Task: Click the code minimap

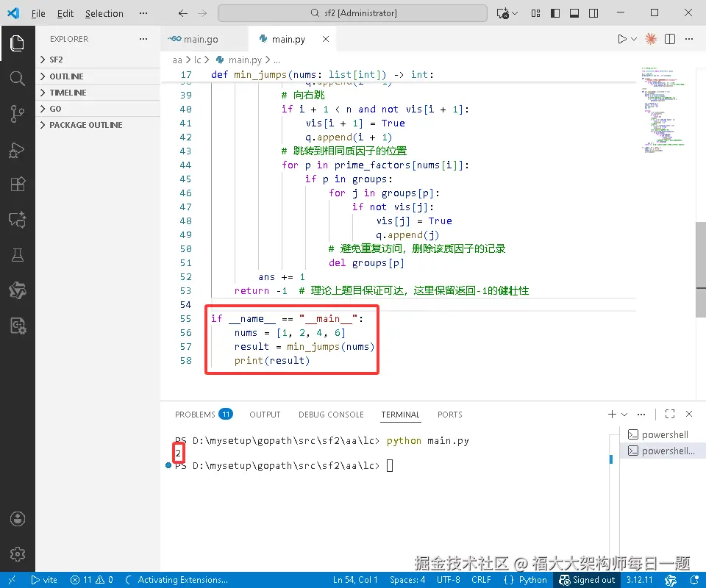Action: [663, 110]
